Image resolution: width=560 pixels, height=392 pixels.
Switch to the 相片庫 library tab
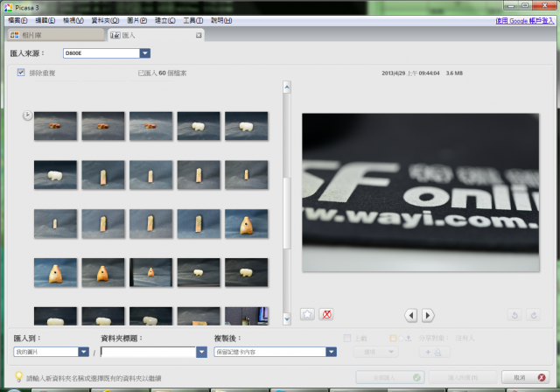click(x=56, y=35)
